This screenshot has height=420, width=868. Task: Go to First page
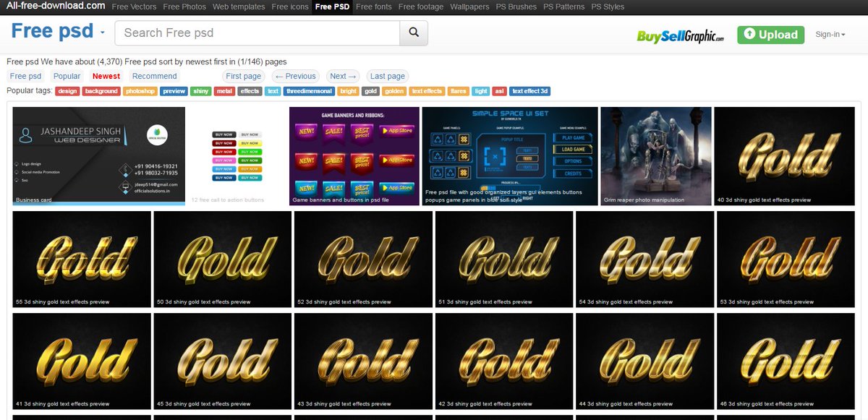click(244, 76)
